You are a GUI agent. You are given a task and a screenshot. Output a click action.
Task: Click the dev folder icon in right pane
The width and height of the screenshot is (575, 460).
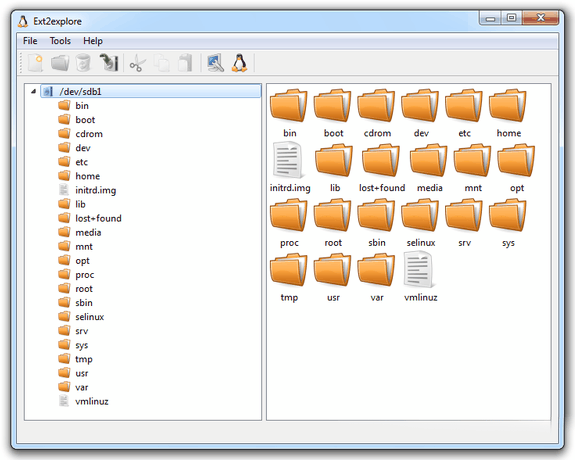[420, 106]
